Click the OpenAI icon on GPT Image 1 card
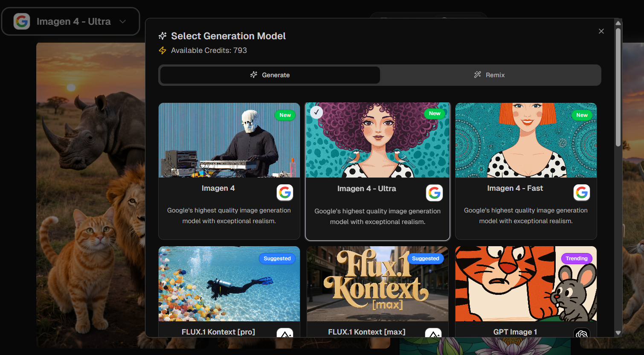This screenshot has width=644, height=355. (x=582, y=333)
